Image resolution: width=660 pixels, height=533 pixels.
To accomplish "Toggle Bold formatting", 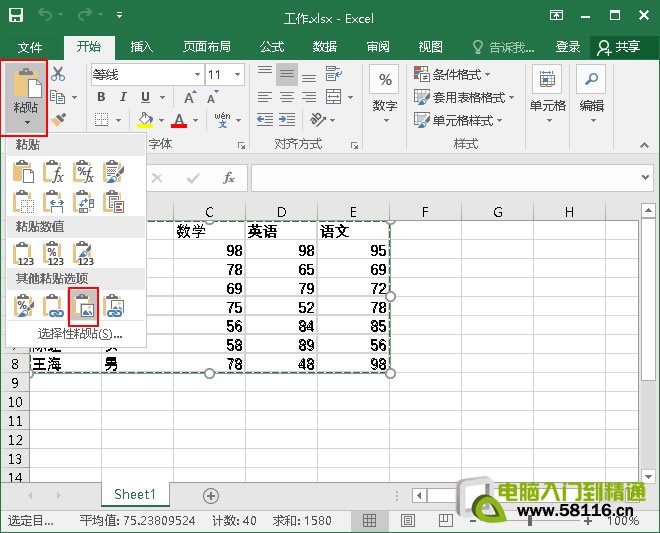I will point(101,97).
